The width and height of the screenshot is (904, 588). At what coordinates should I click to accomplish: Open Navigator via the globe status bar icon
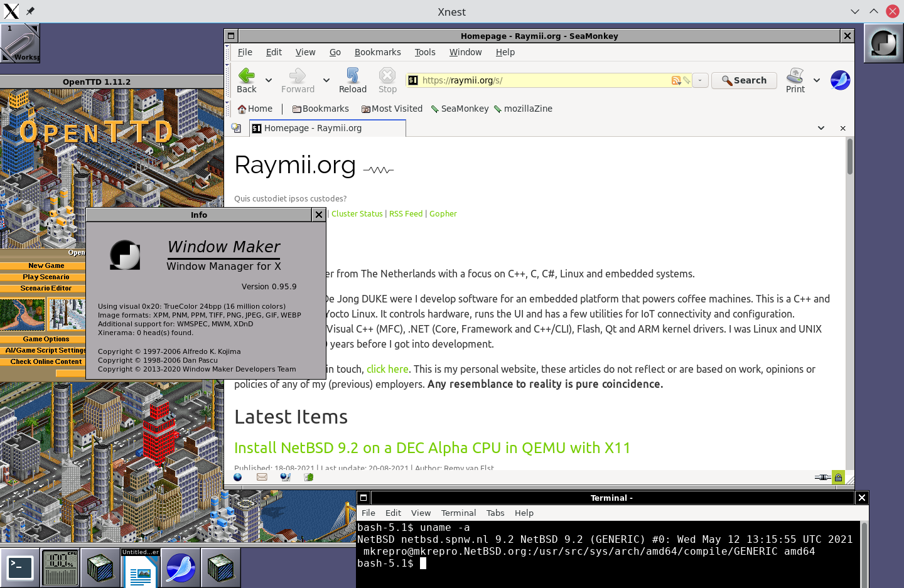237,477
